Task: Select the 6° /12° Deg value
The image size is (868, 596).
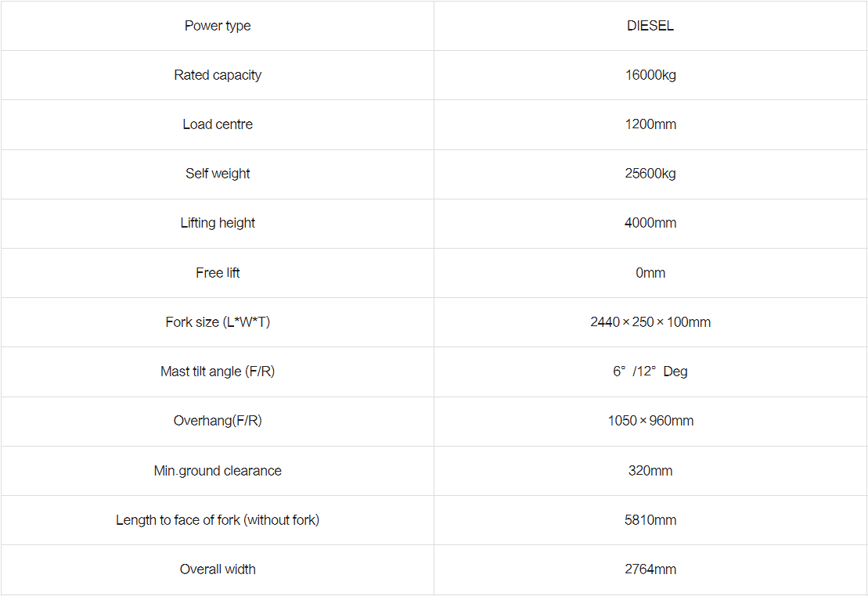Action: tap(650, 372)
